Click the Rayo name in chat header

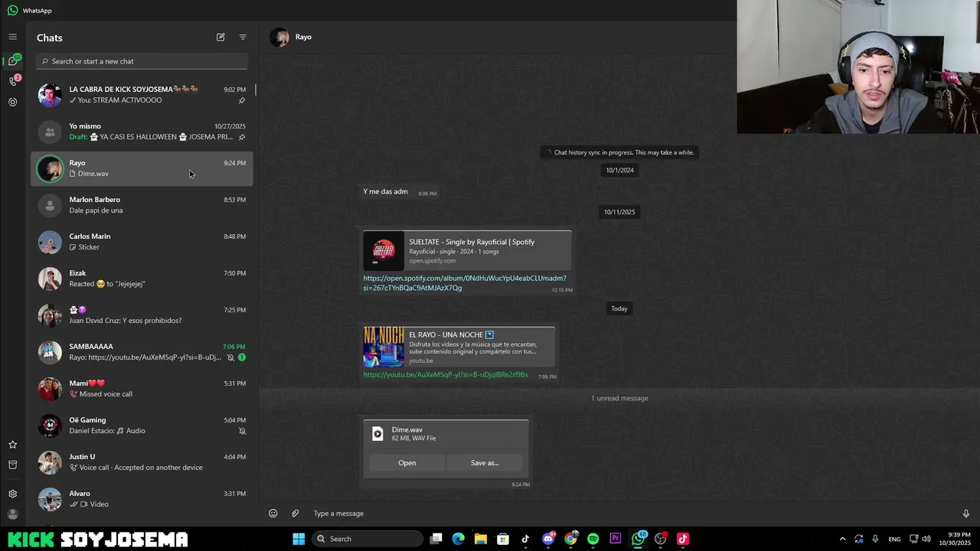tap(303, 37)
